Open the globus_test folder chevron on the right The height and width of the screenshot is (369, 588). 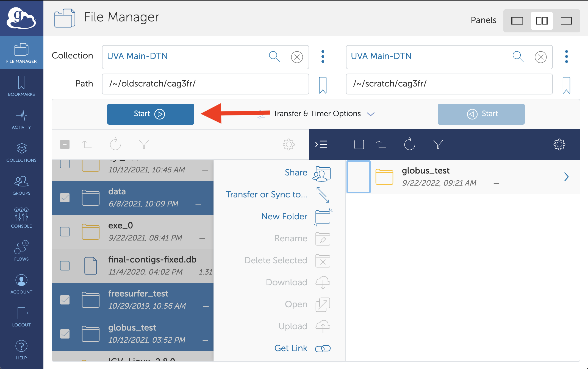[566, 177]
